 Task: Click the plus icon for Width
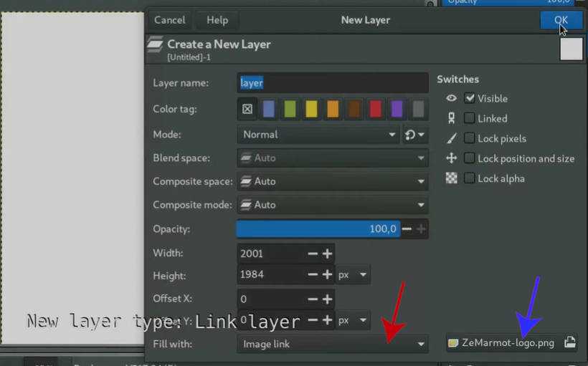pyautogui.click(x=327, y=254)
